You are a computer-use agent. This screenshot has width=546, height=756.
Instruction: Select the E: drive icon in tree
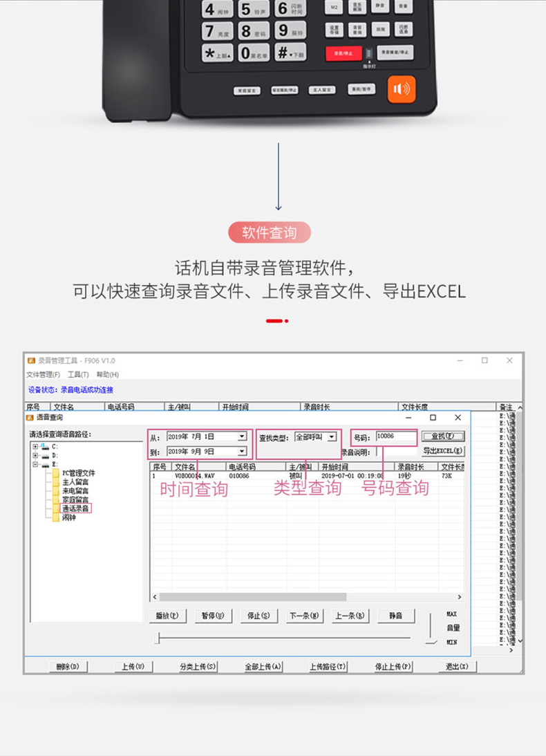click(x=45, y=464)
